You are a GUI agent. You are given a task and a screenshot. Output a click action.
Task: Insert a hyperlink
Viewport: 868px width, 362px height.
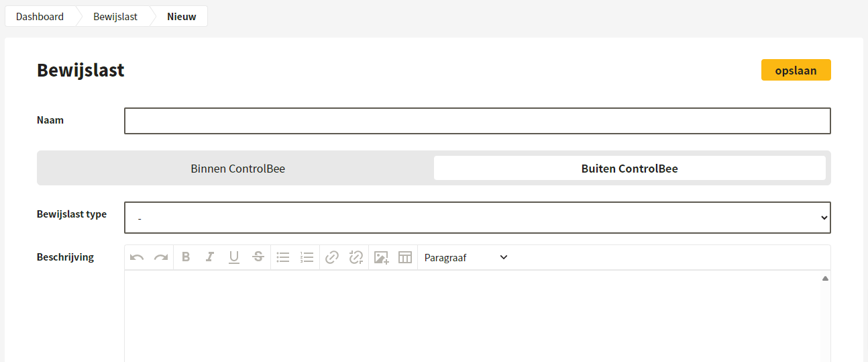click(332, 257)
